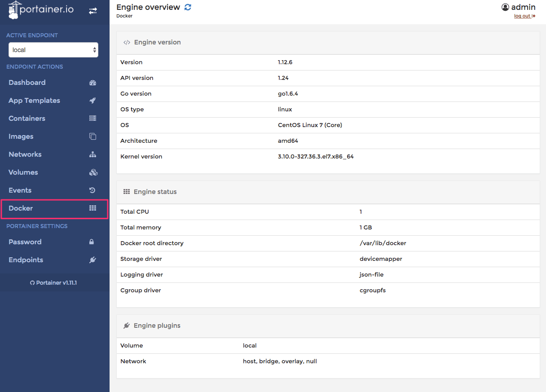Click the Containers server icon
The width and height of the screenshot is (546, 392).
point(93,119)
